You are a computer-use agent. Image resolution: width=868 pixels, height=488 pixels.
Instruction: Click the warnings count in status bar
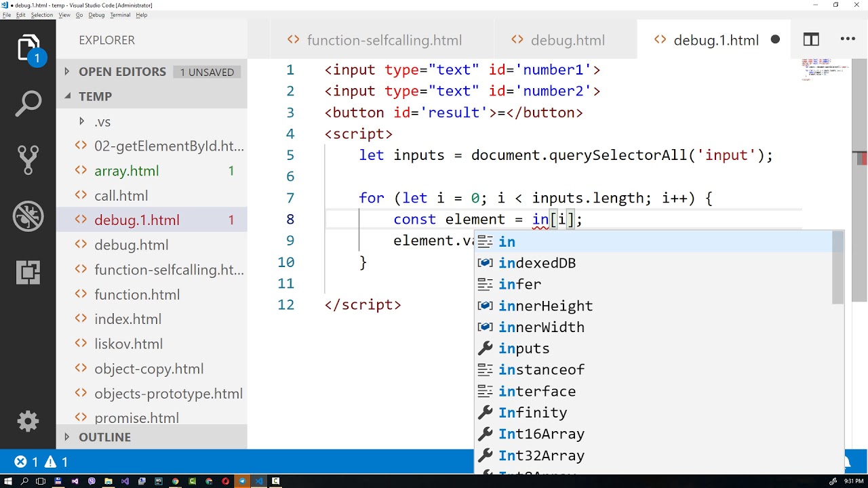coord(56,462)
